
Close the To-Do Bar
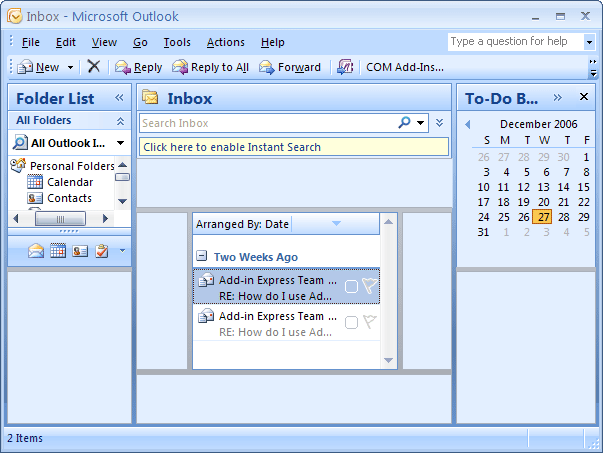click(583, 97)
